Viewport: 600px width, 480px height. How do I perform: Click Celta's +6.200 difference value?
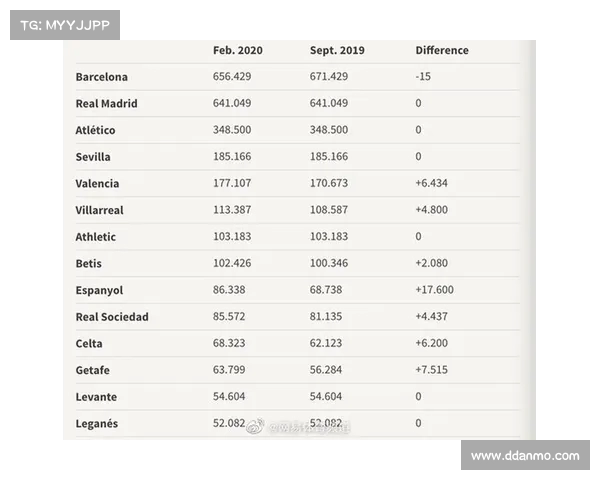point(431,343)
